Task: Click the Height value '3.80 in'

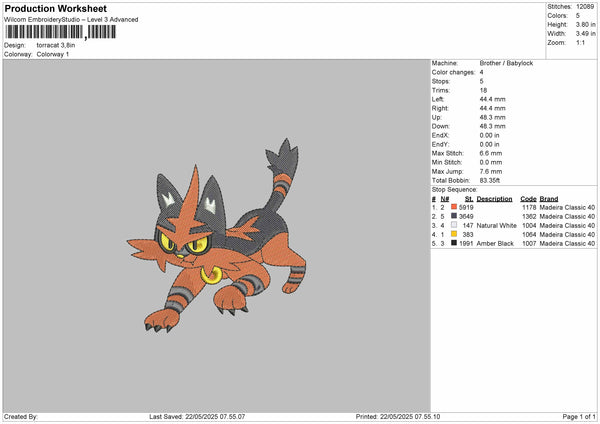Action: (x=585, y=24)
